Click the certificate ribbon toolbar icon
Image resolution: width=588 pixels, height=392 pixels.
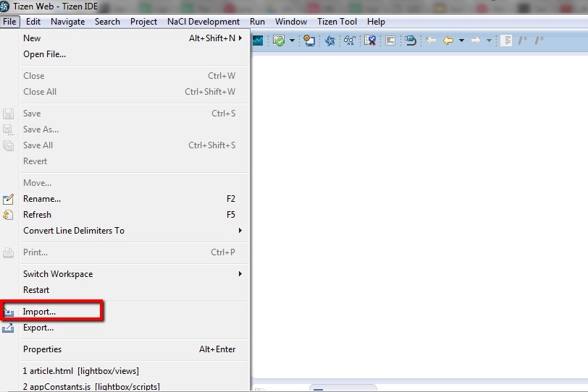370,41
